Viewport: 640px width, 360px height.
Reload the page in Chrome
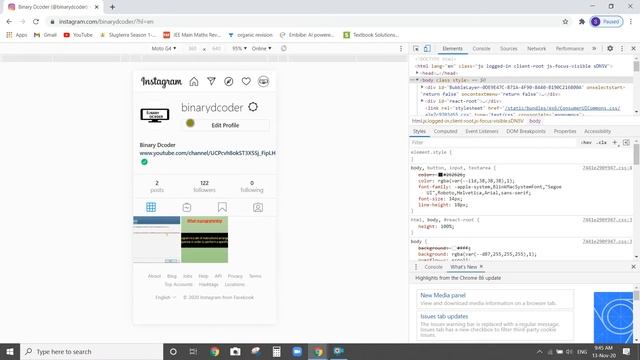(36, 22)
